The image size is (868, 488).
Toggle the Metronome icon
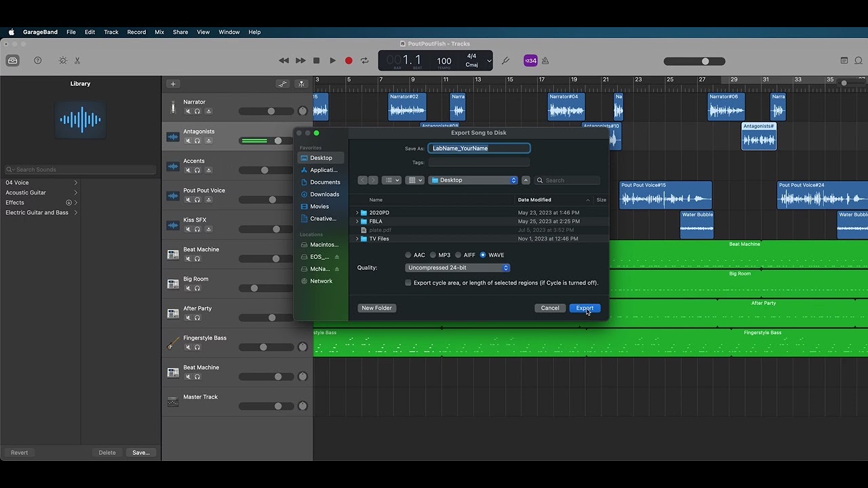(545, 60)
